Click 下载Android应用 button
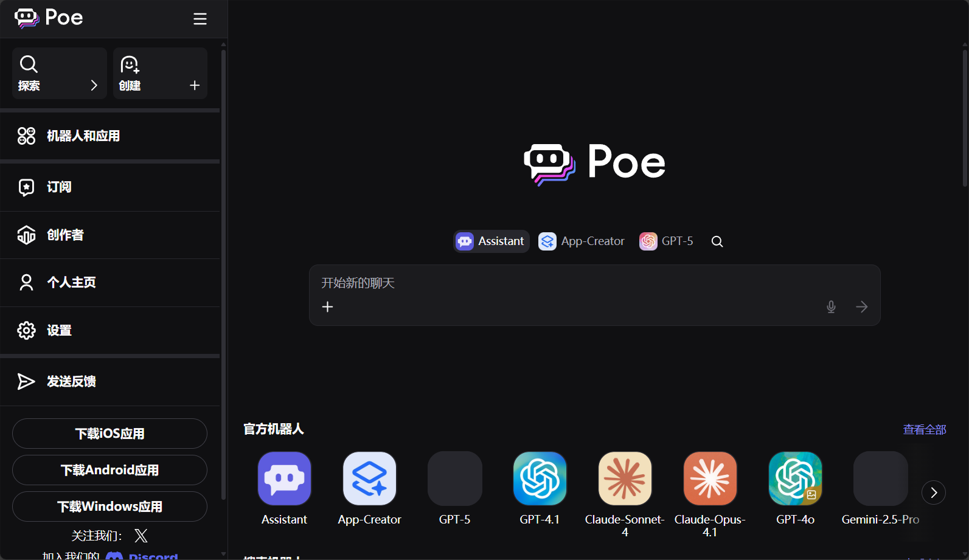This screenshot has height=560, width=969. pyautogui.click(x=109, y=470)
